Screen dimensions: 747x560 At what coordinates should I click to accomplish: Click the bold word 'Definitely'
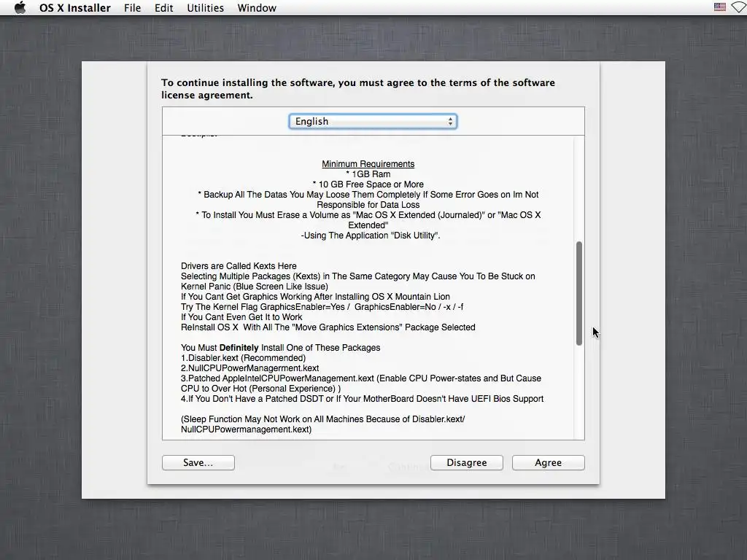pos(239,348)
